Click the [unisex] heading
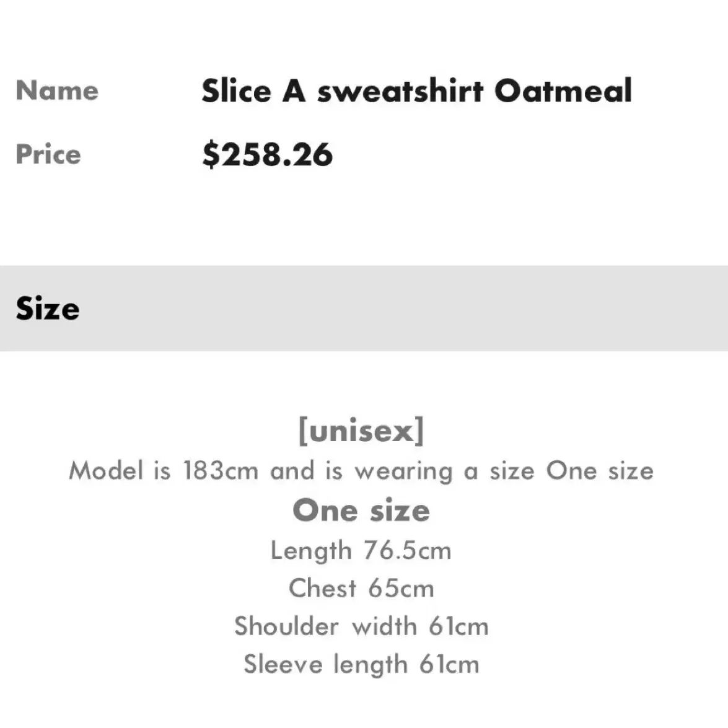The image size is (728, 728). click(x=361, y=431)
